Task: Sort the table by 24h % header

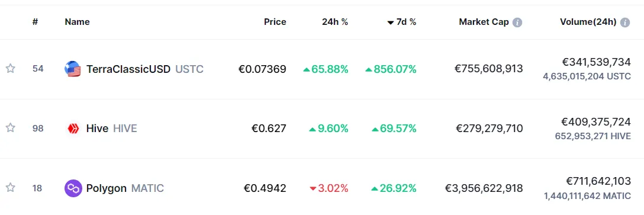Action: pyautogui.click(x=335, y=22)
